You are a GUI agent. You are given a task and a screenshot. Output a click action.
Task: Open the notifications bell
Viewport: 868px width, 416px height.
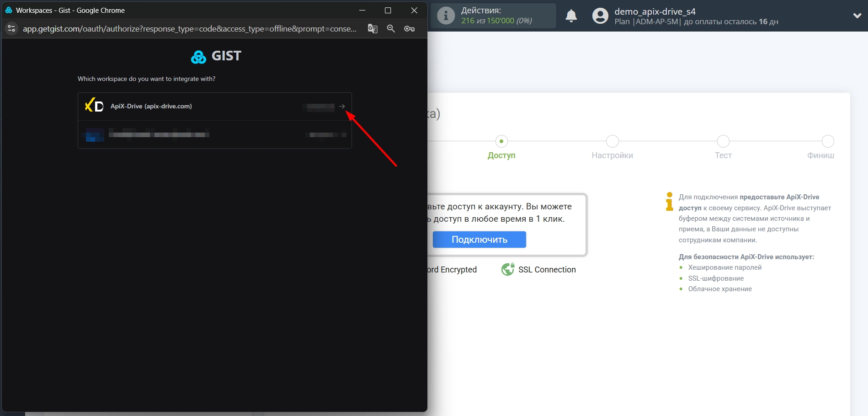(x=571, y=16)
